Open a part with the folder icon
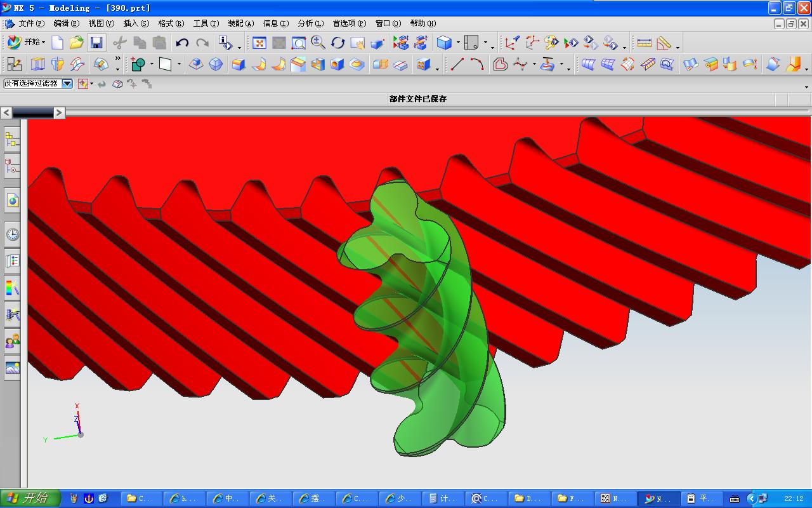The width and height of the screenshot is (812, 508). point(76,43)
